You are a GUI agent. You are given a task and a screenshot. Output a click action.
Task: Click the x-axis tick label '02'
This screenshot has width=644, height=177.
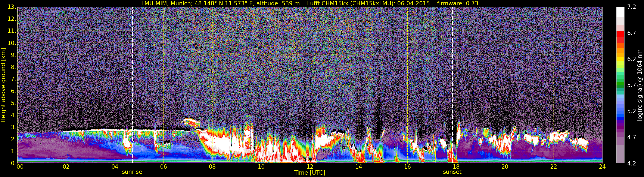[x=66, y=167]
